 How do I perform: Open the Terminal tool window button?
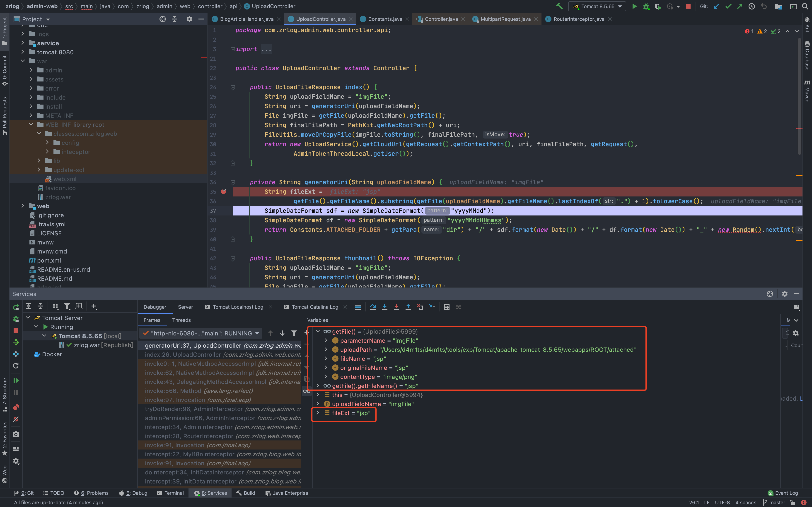point(170,493)
